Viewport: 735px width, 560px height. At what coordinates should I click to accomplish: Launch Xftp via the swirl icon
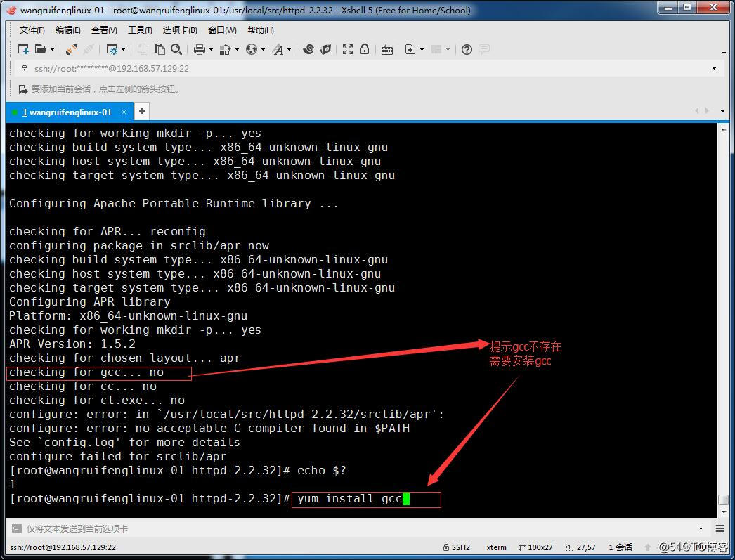tap(308, 49)
